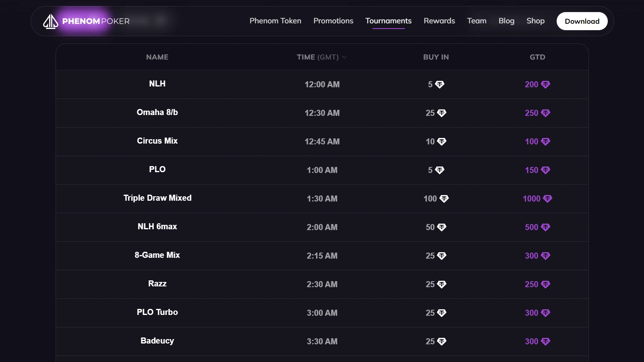Image resolution: width=644 pixels, height=362 pixels.
Task: Click the purple token icon in Circus Mix GTD
Action: click(545, 142)
